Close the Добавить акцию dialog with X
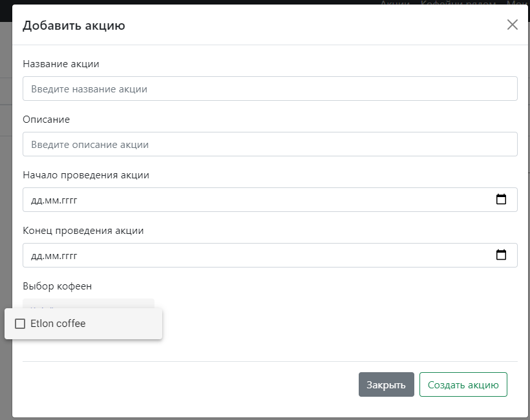The image size is (530, 420). (x=512, y=25)
